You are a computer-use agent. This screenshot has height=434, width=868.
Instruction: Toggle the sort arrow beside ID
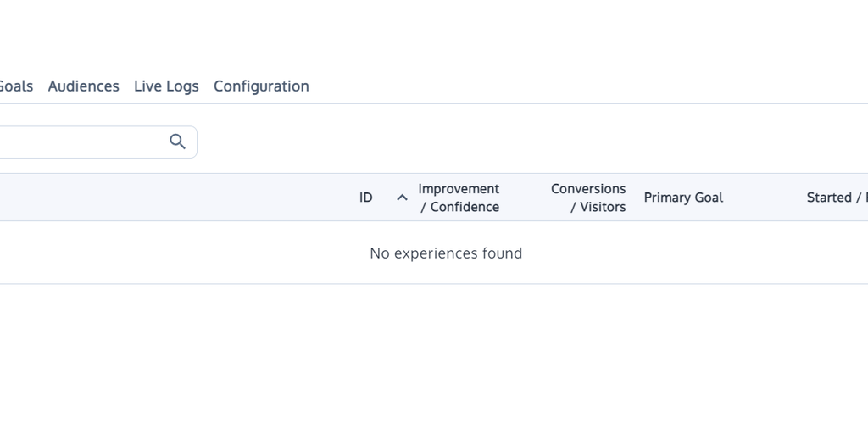coord(402,198)
